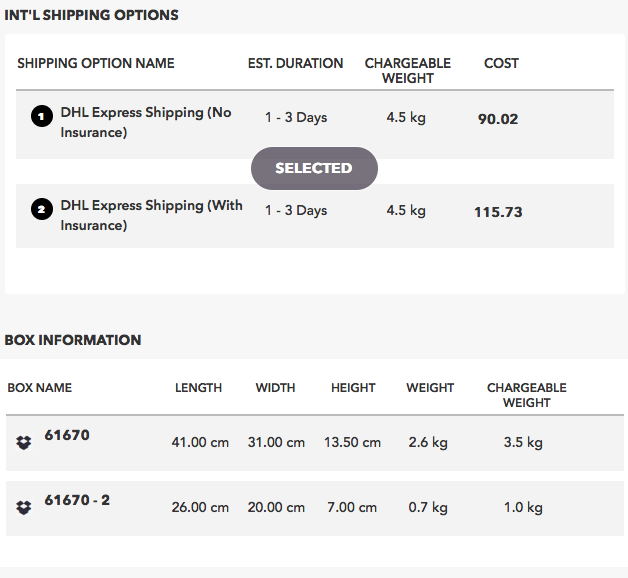Open box name 61670
628x578 pixels.
(67, 435)
